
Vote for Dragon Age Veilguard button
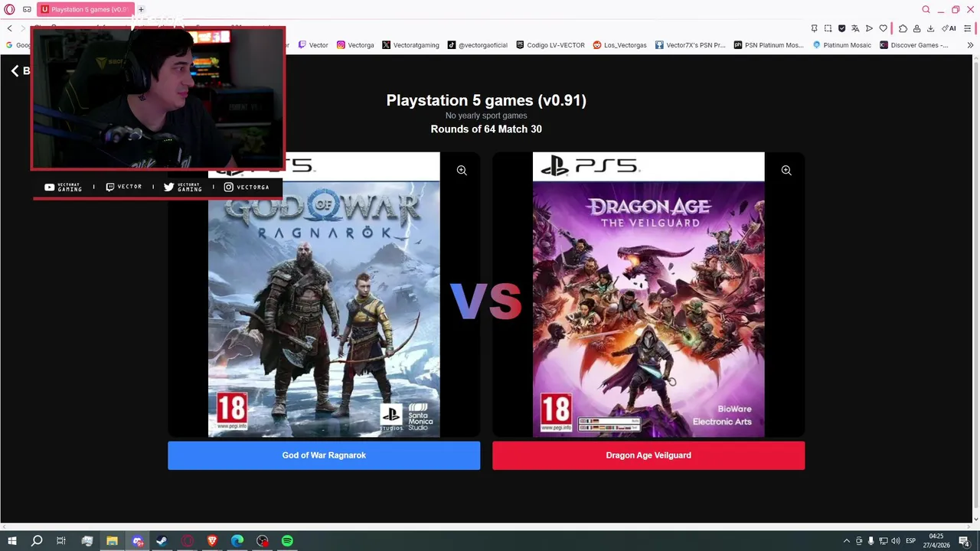[648, 455]
